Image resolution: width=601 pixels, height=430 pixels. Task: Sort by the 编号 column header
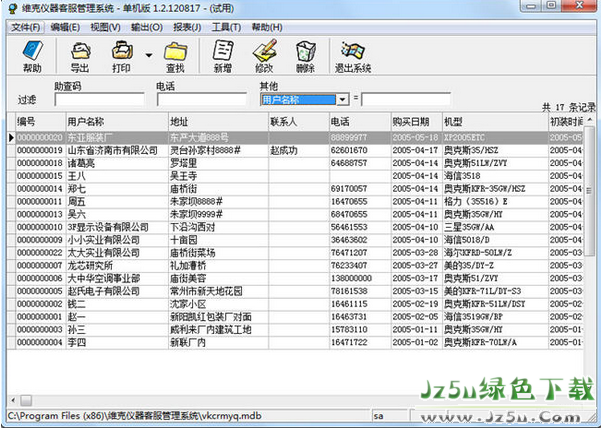click(x=40, y=122)
